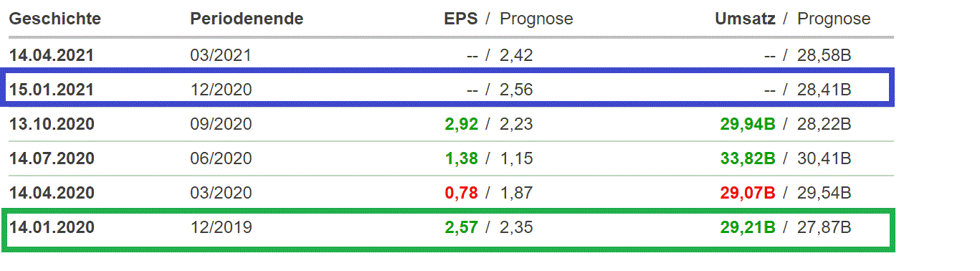Click the revenue forecast 28,58B
The height and width of the screenshot is (271, 980).
(824, 55)
